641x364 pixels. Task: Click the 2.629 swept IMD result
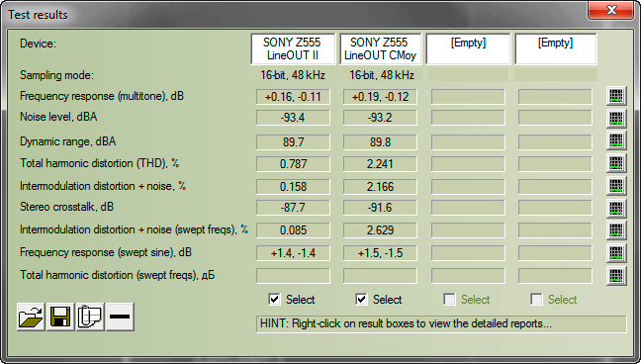380,230
